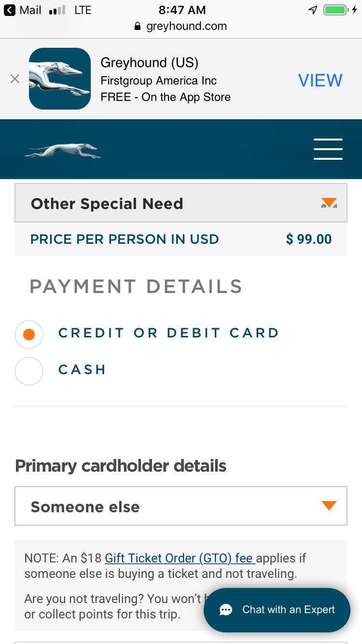Screen dimensions: 362x644
Task: Tap the back-to-Mail arrow icon
Action: pyautogui.click(x=10, y=10)
